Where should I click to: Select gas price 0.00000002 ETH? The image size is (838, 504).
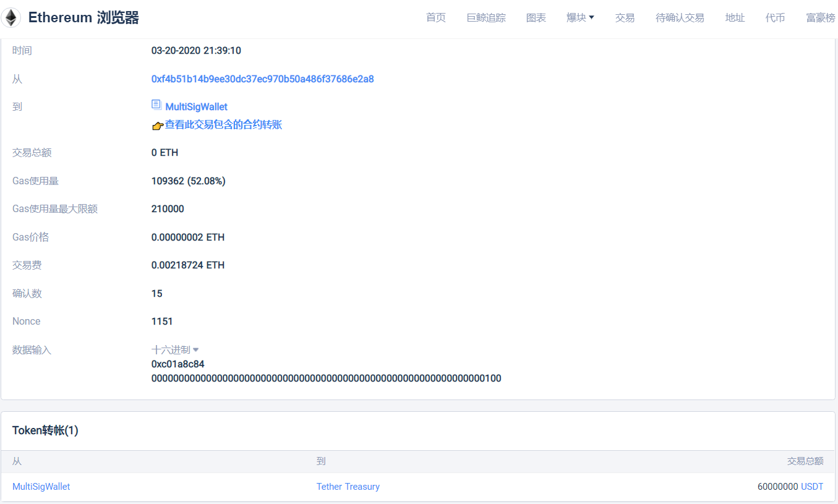tap(188, 237)
